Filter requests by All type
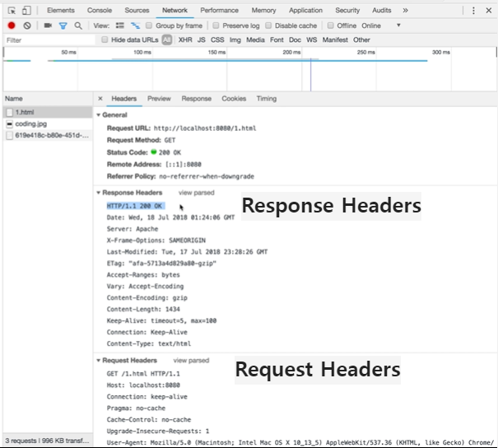Viewport: 498px width, 448px height. pyautogui.click(x=167, y=40)
